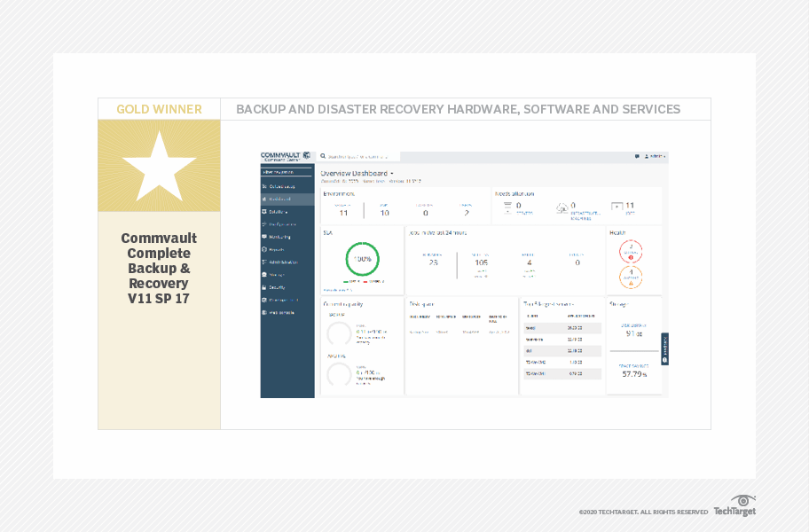
Task: Click the infrastructure machines icon under Needs attention
Action: pos(562,207)
